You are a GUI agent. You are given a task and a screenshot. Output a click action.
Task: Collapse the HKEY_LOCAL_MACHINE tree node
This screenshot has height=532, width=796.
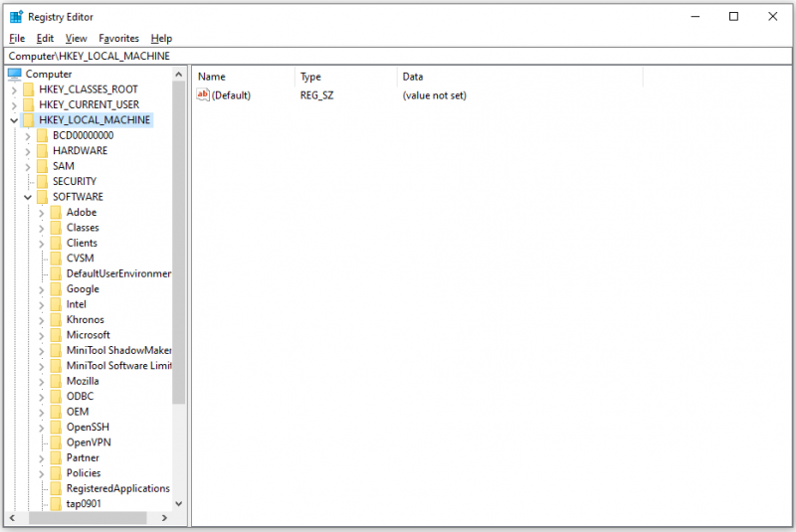click(14, 120)
